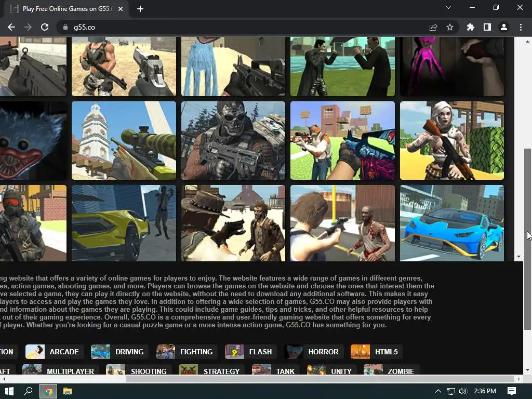Click the STRATEGY category thumbnail icon
The width and height of the screenshot is (532, 399).
[x=188, y=370]
